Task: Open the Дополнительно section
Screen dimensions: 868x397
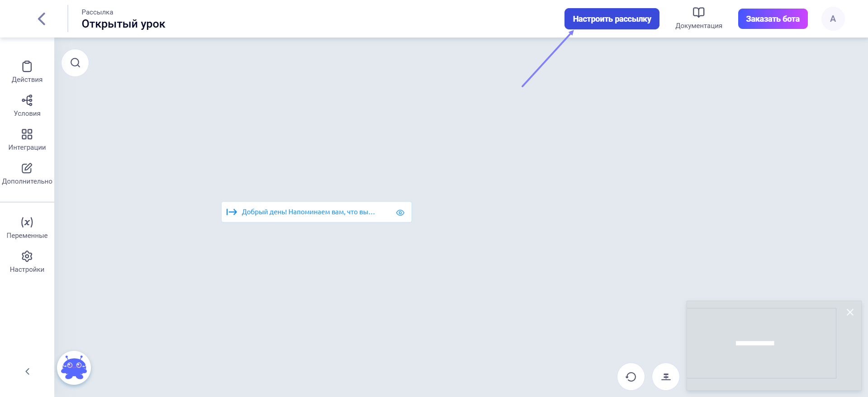Action: click(27, 174)
